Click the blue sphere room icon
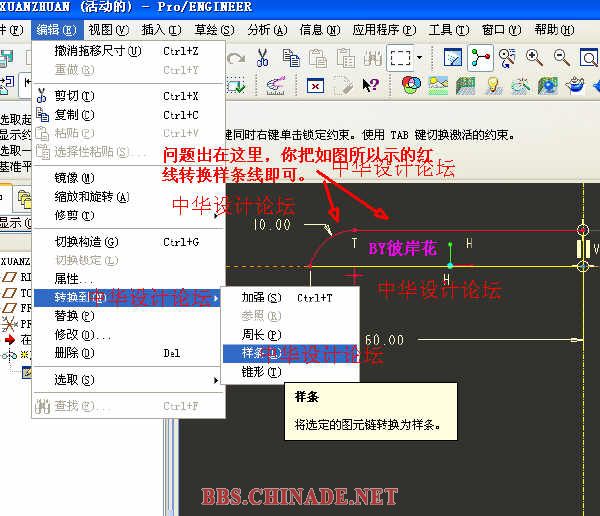This screenshot has height=516, width=600. tap(548, 85)
